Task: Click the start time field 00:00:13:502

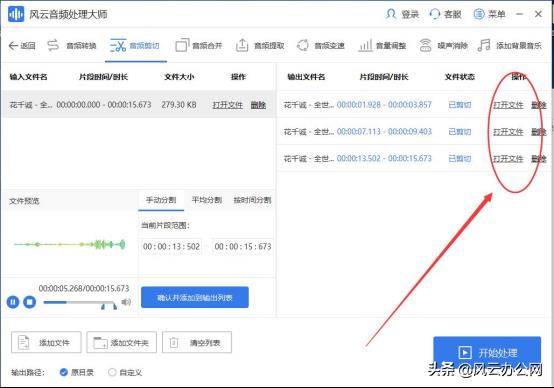Action: coord(171,247)
